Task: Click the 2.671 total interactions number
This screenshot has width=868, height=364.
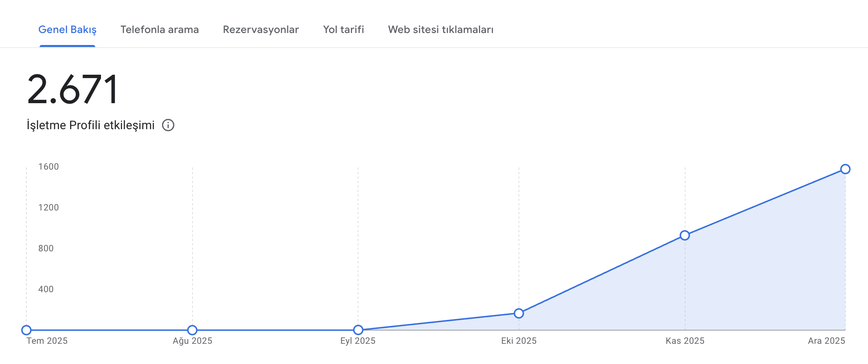Action: point(73,89)
